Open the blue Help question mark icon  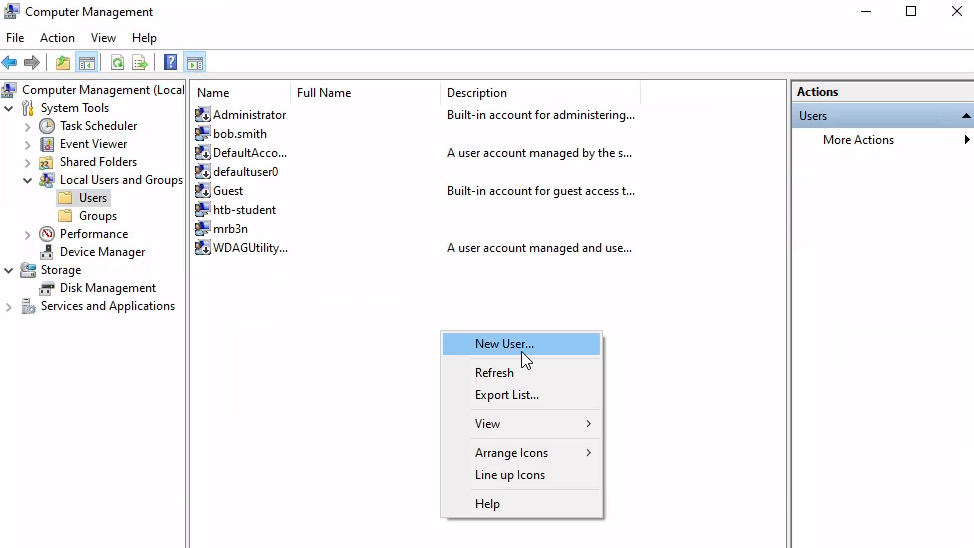click(x=170, y=63)
